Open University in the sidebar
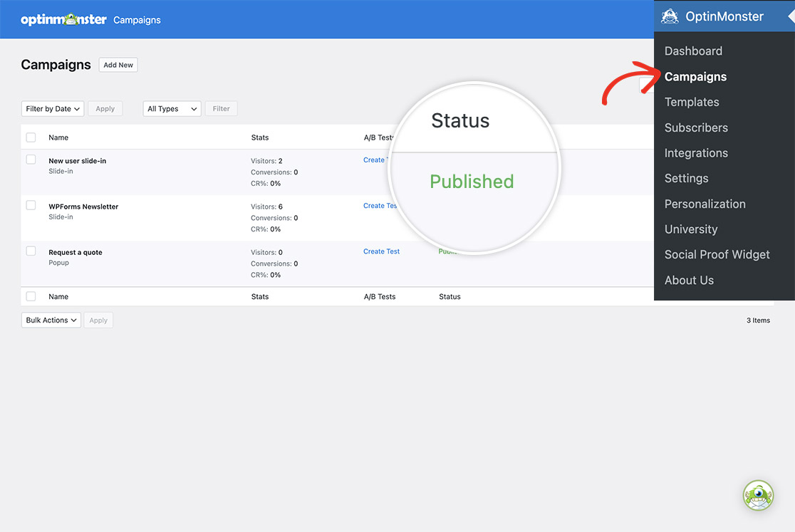 point(690,229)
